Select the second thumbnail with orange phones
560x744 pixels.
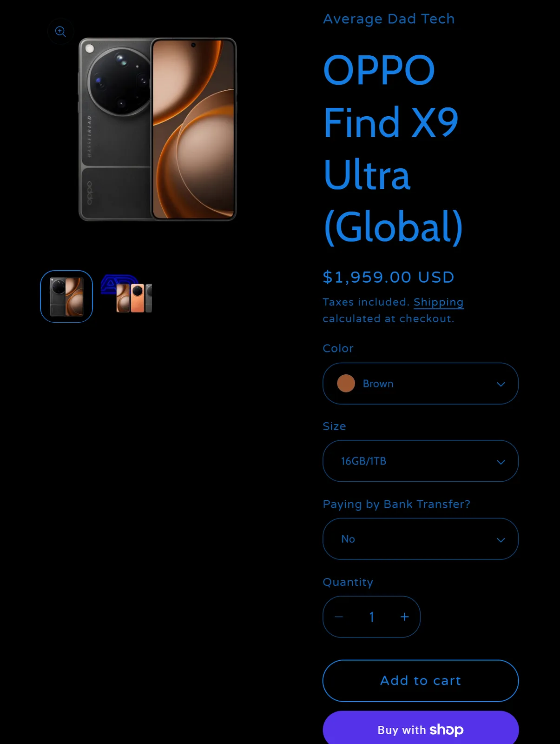(x=126, y=294)
